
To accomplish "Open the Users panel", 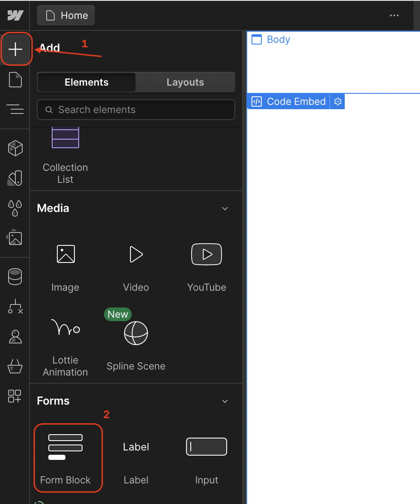I will [x=15, y=337].
